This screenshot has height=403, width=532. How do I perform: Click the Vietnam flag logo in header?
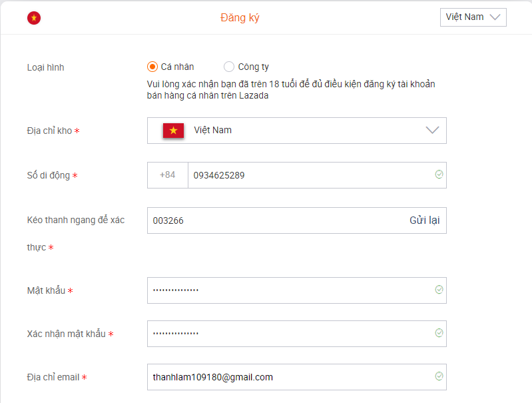click(x=34, y=18)
